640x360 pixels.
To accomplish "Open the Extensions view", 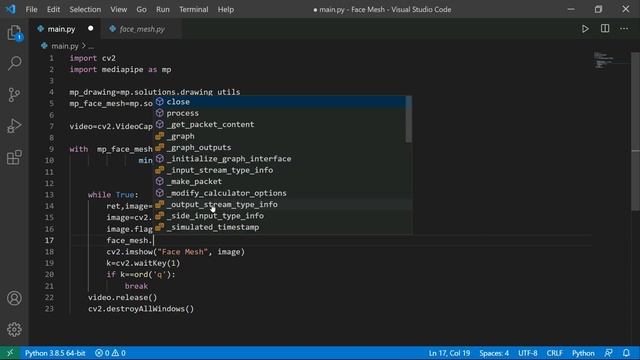I will pyautogui.click(x=14, y=157).
